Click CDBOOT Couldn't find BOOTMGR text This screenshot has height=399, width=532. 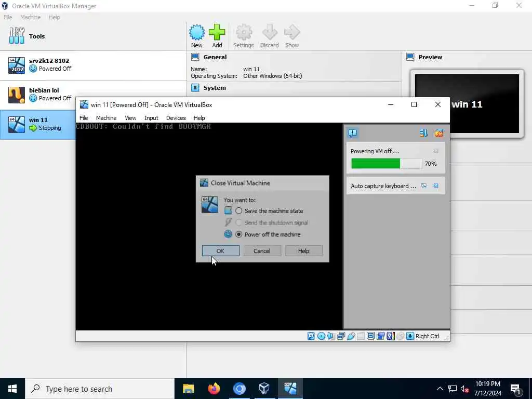[x=143, y=126]
